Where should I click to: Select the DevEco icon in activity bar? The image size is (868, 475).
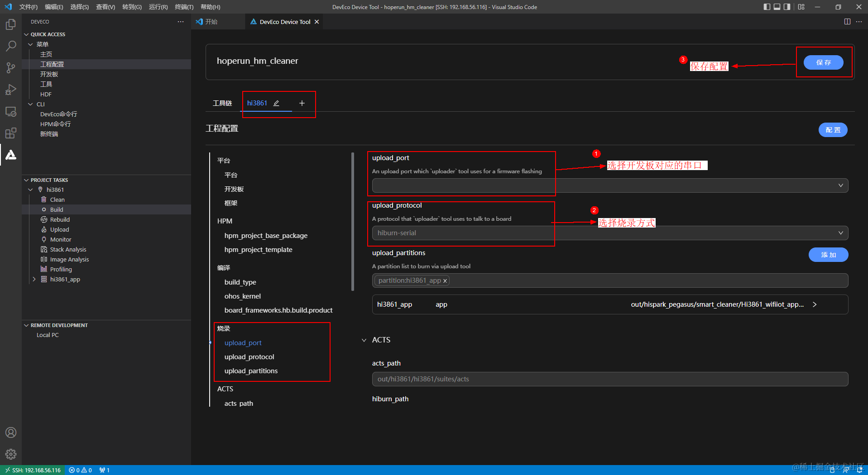[11, 155]
